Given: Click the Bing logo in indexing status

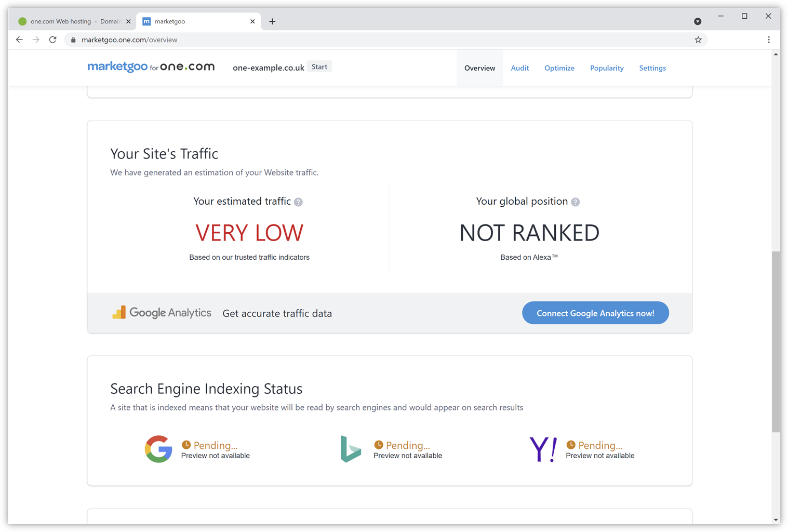Looking at the screenshot, I should (351, 449).
